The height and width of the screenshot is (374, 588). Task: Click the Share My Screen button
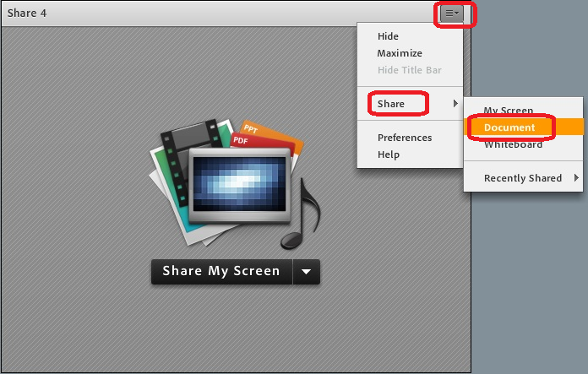(x=221, y=271)
